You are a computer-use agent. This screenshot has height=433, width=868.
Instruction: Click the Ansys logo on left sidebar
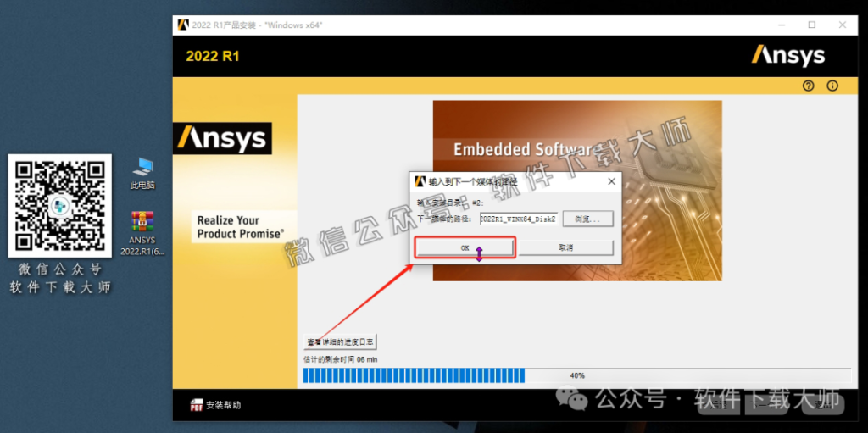223,138
